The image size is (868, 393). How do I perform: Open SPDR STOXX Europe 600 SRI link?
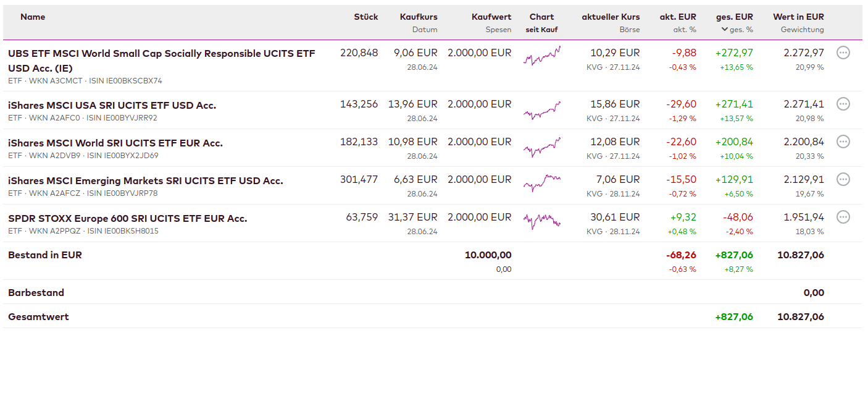pyautogui.click(x=127, y=219)
